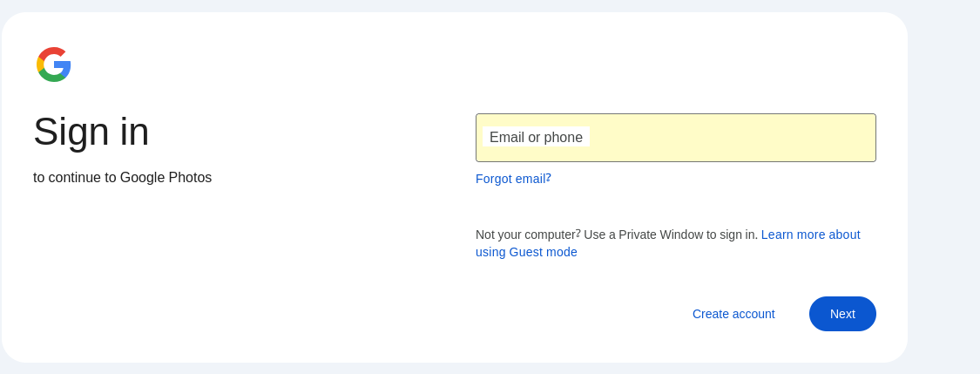Open the Forgot email link
Viewport: 980px width, 374px height.
click(513, 179)
